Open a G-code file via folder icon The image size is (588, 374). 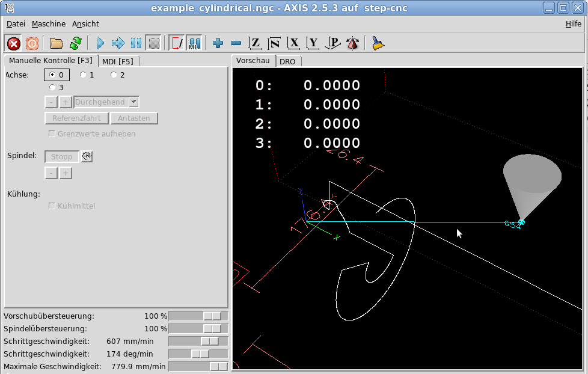(x=57, y=43)
